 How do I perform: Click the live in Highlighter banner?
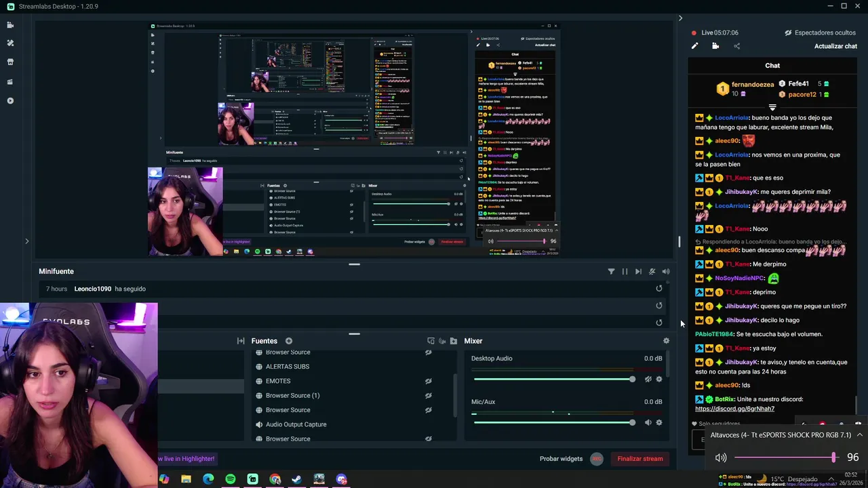(186, 459)
